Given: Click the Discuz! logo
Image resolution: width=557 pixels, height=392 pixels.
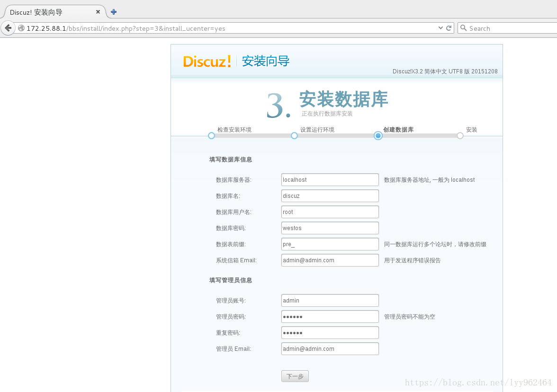Looking at the screenshot, I should click(207, 62).
